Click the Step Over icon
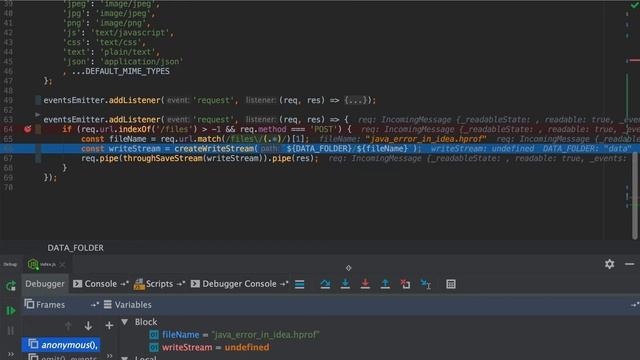Image resolution: width=640 pixels, height=360 pixels. (x=325, y=284)
